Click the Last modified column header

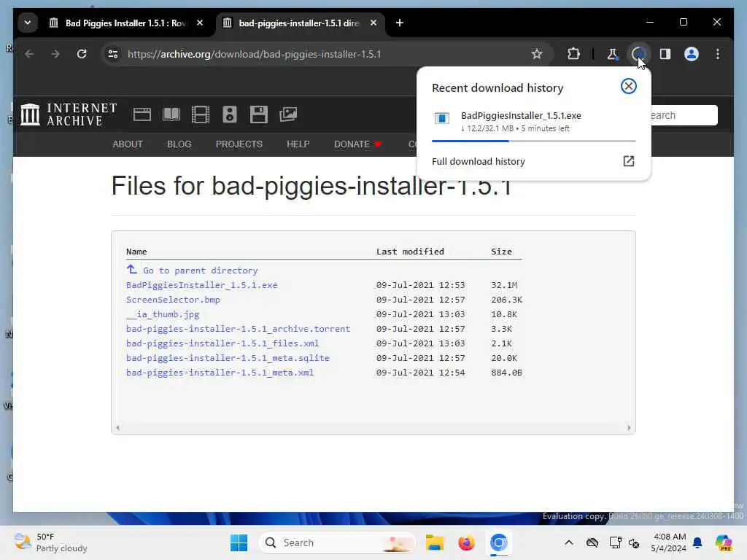[410, 252]
